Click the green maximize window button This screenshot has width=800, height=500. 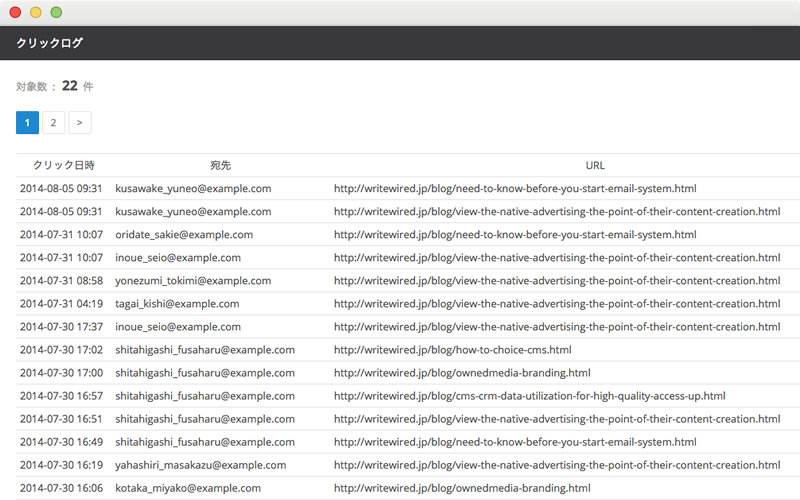(56, 12)
